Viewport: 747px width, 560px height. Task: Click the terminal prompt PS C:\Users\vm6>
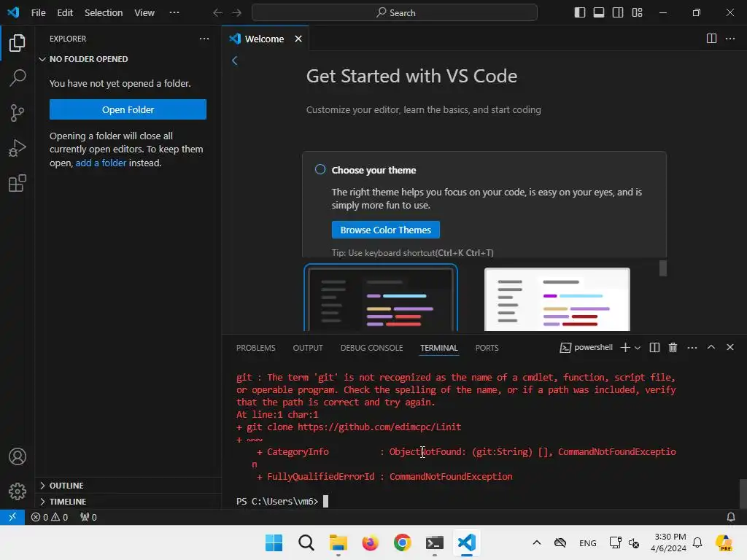pyautogui.click(x=277, y=502)
